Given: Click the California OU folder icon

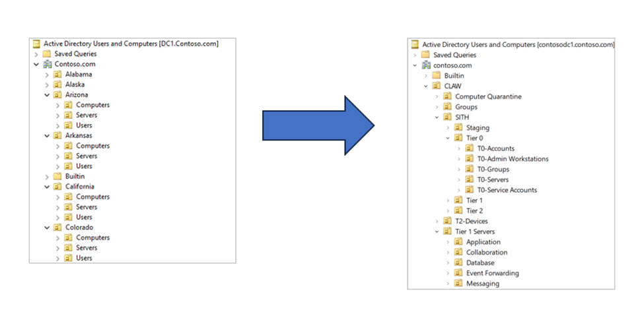Looking at the screenshot, I should (x=58, y=186).
